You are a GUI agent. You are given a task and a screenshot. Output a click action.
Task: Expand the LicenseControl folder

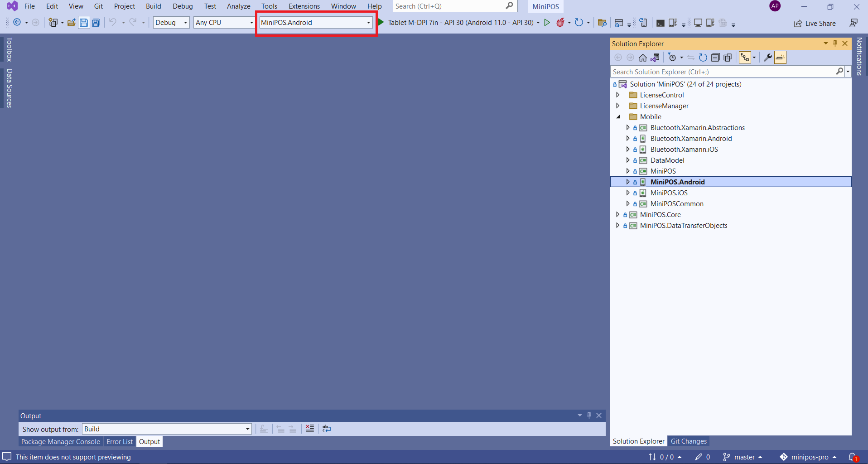618,95
